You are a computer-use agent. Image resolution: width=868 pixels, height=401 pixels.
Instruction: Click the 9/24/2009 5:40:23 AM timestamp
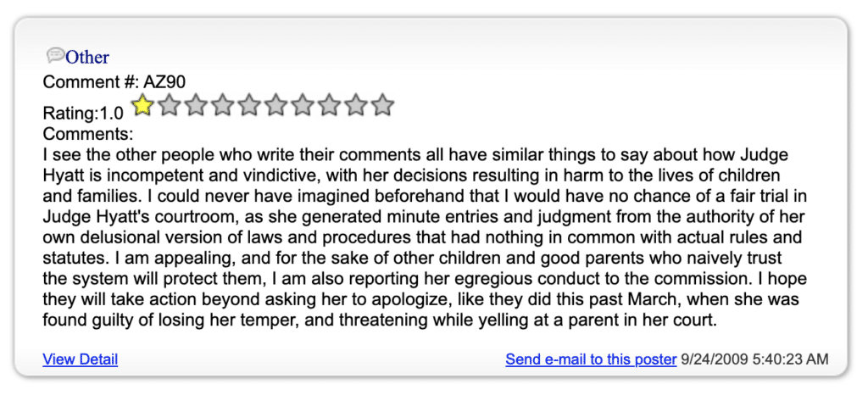[754, 359]
